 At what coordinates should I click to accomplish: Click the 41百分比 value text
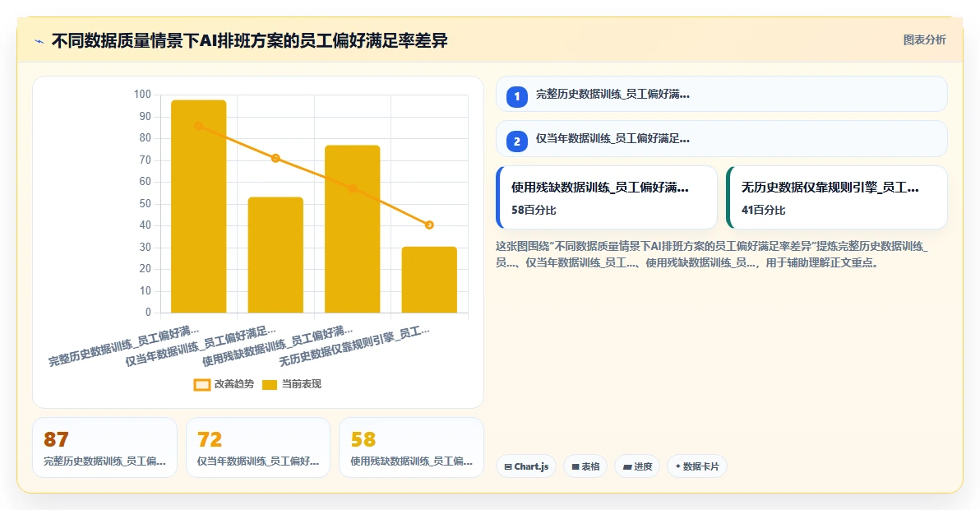pyautogui.click(x=763, y=210)
